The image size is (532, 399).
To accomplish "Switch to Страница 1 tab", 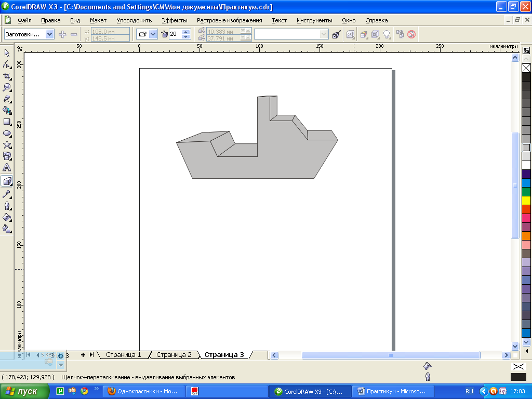I will [124, 355].
